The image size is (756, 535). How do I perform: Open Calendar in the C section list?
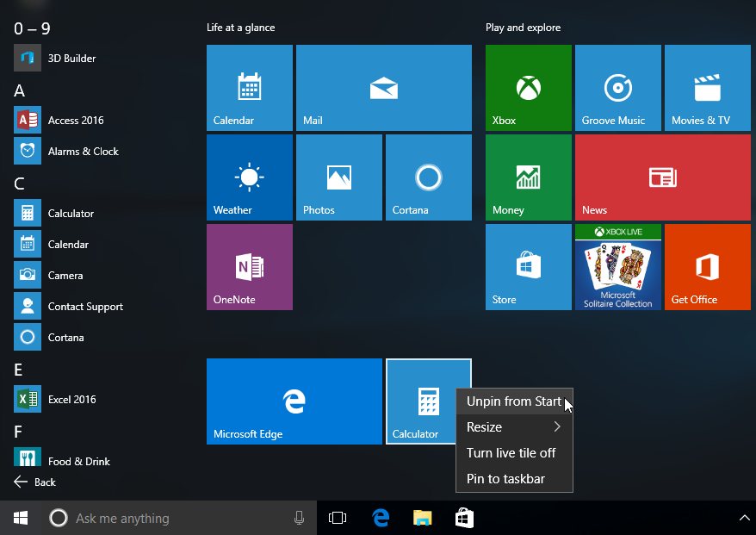tap(52, 244)
